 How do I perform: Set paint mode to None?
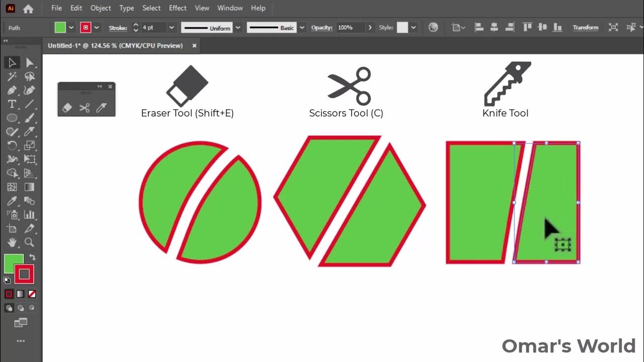32,294
